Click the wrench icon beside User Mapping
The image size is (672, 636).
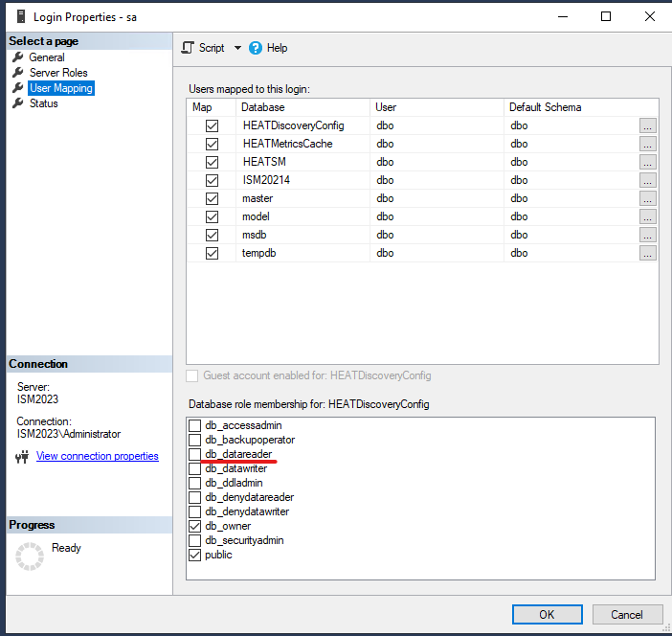tap(17, 88)
